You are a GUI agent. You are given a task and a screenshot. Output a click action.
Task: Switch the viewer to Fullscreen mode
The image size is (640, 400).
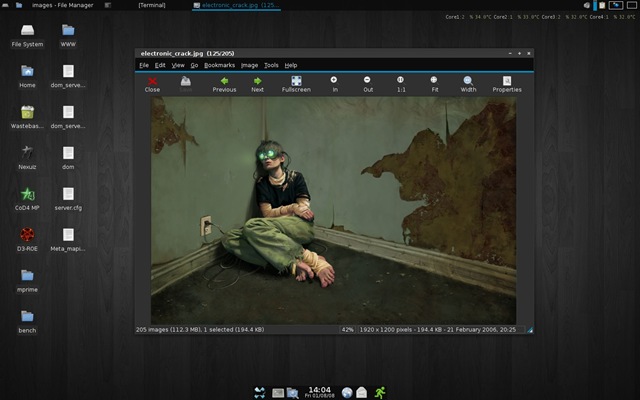coord(296,84)
